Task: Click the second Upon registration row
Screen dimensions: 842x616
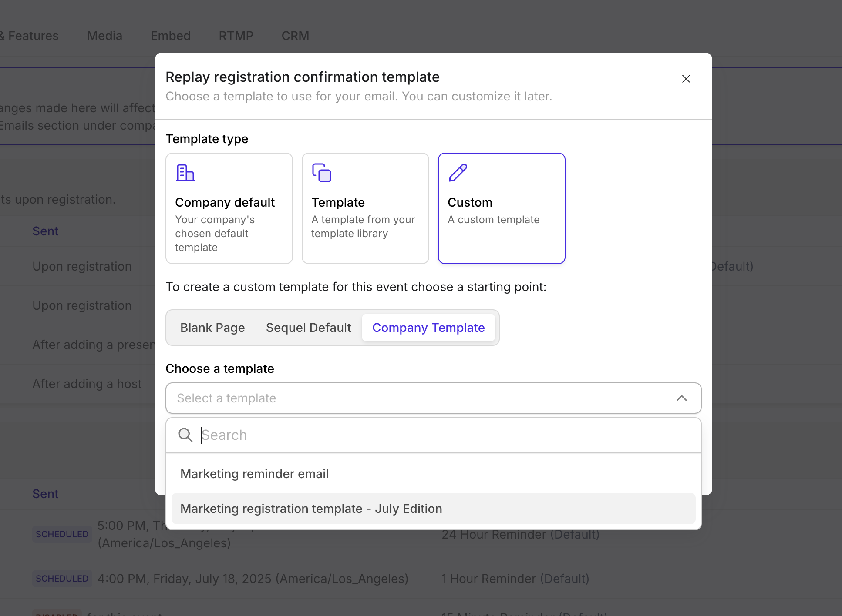Action: tap(82, 305)
